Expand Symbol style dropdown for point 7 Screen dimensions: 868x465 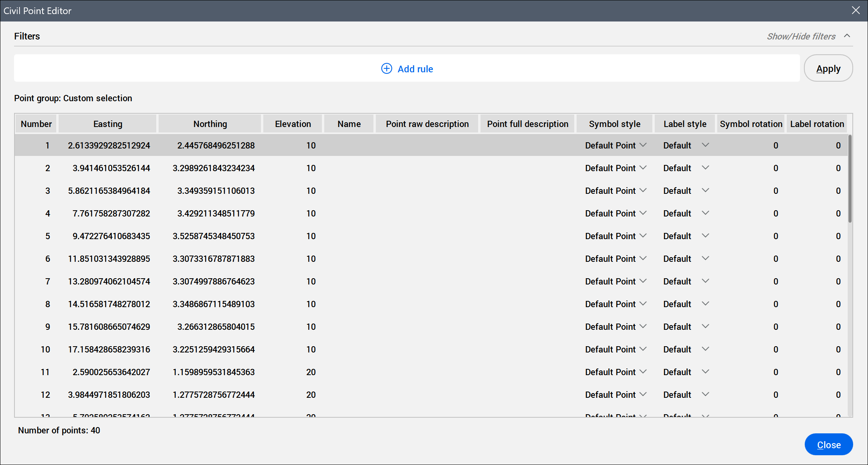643,281
